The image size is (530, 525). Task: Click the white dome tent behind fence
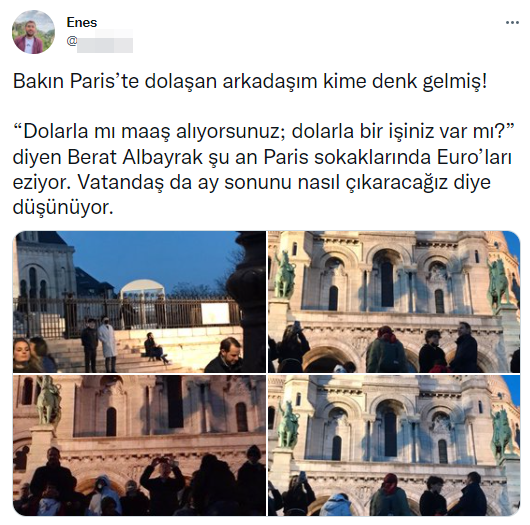pos(143,288)
